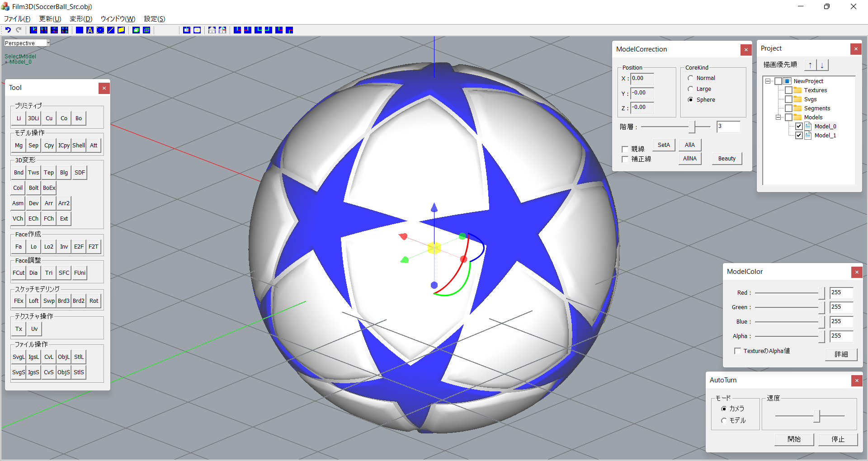This screenshot has width=868, height=461.
Task: Click the green wireframe box toolbar icon
Action: pos(146,30)
